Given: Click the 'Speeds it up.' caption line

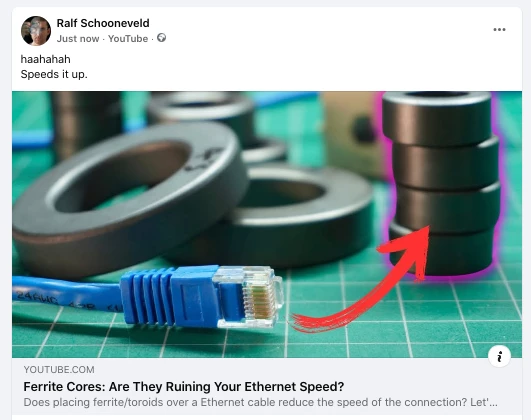Looking at the screenshot, I should [54, 74].
